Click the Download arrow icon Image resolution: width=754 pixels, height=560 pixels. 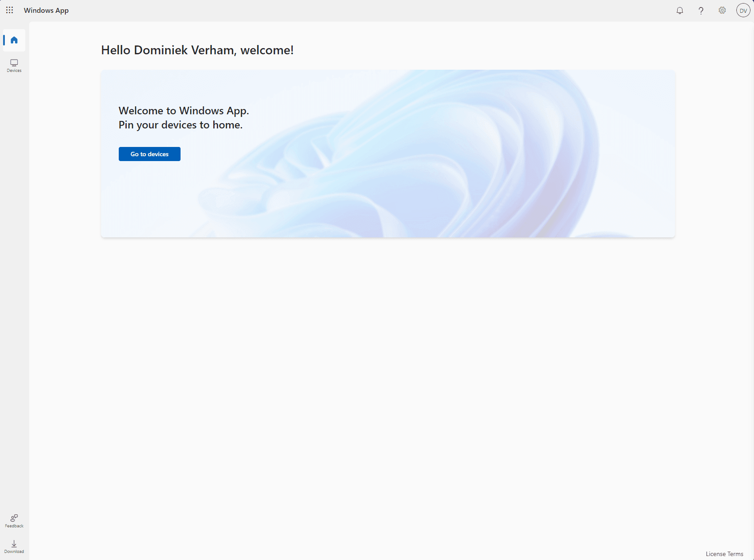(x=14, y=544)
